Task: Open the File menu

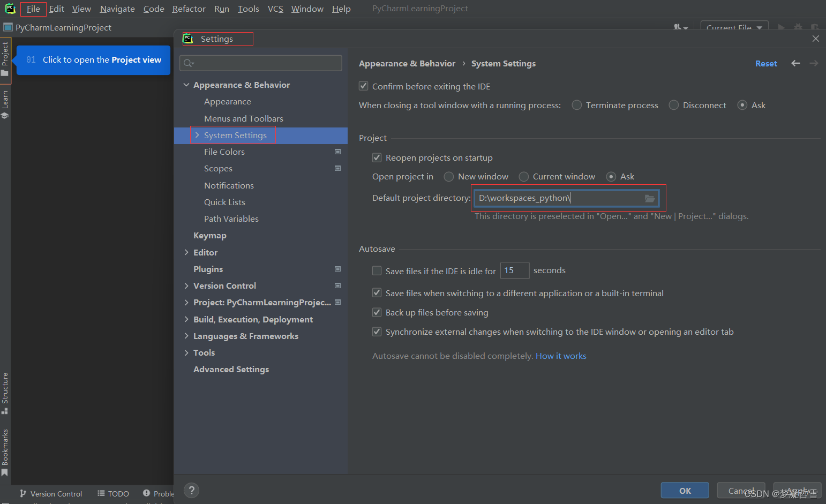Action: coord(33,9)
